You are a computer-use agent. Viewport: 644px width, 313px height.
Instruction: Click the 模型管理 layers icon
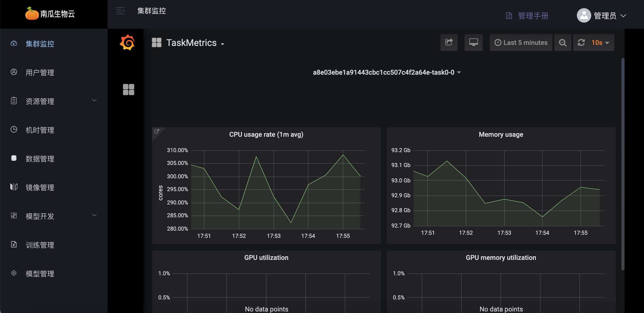[x=14, y=273]
